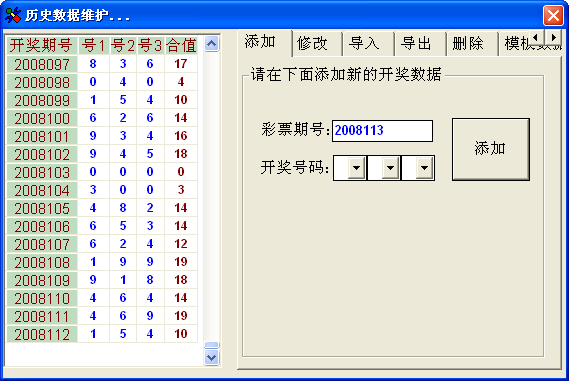Click 合值 cell 12 in row 2008107

[181, 244]
